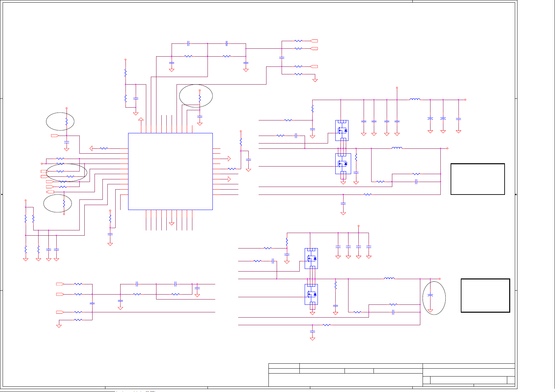Click the upper MOSFET in the top-right circuit

[342, 130]
